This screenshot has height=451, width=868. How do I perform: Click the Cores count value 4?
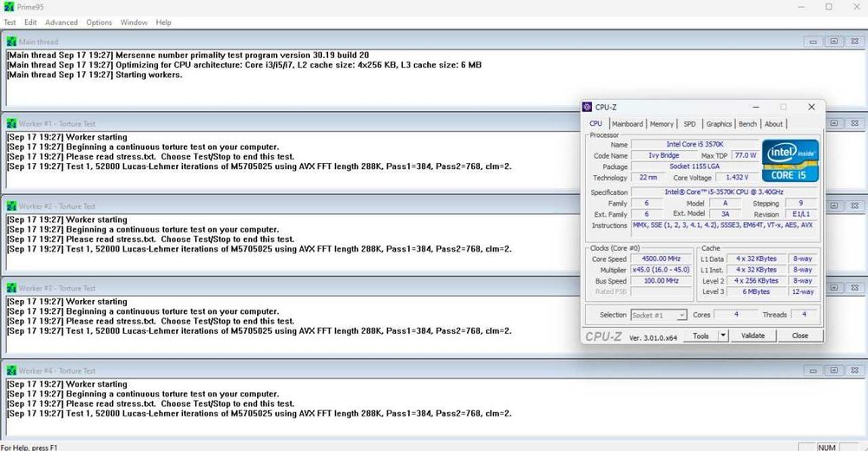tap(736, 314)
